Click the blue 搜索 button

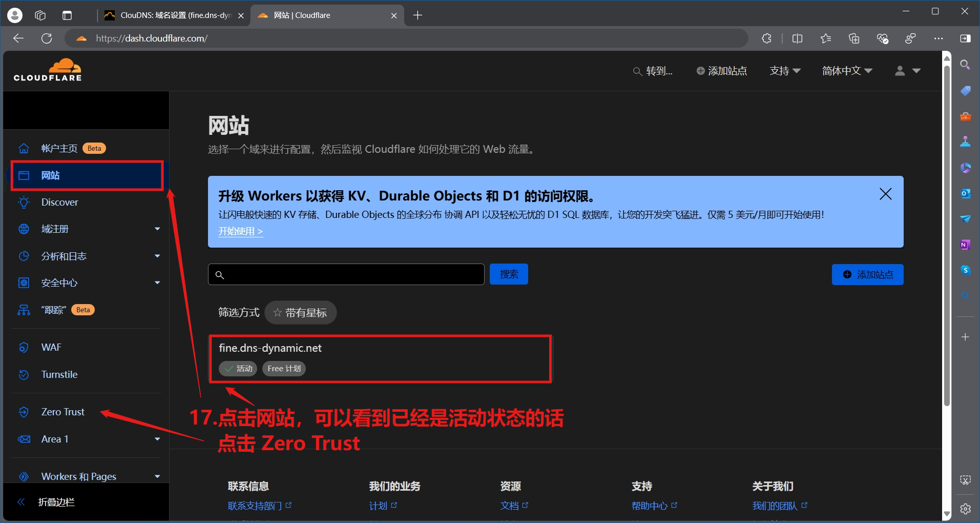click(509, 274)
